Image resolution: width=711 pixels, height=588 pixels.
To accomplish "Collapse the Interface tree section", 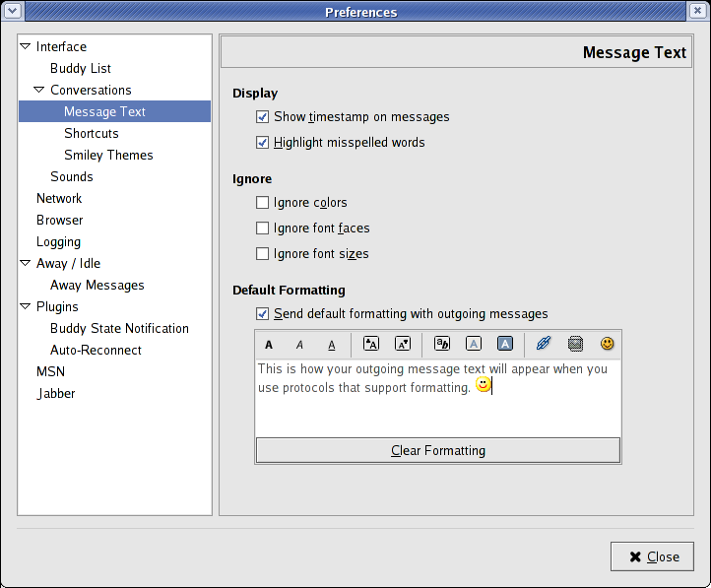I will [26, 46].
